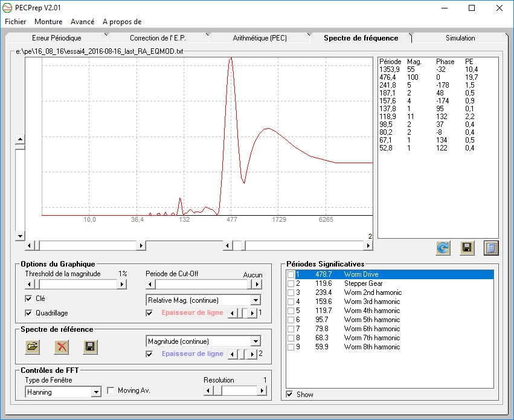Increase FFT Resolution with right arrow

point(262,390)
